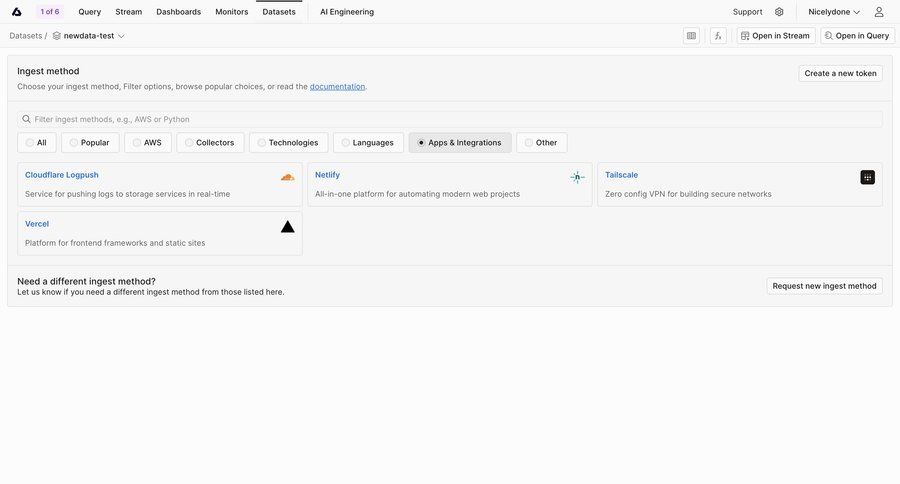Go to the Monitors tab
The width and height of the screenshot is (900, 484).
231,11
